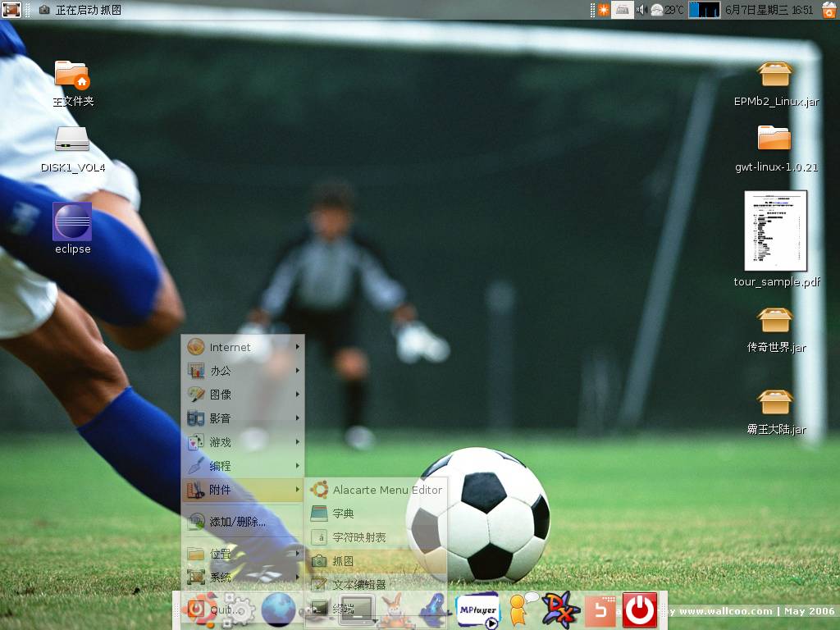Select the gwt-linux-1.0.21 folder icon
Viewport: 840px width, 630px height.
(x=775, y=149)
